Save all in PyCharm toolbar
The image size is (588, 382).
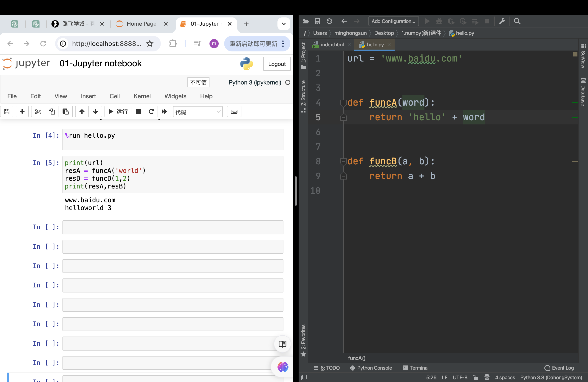(x=317, y=21)
